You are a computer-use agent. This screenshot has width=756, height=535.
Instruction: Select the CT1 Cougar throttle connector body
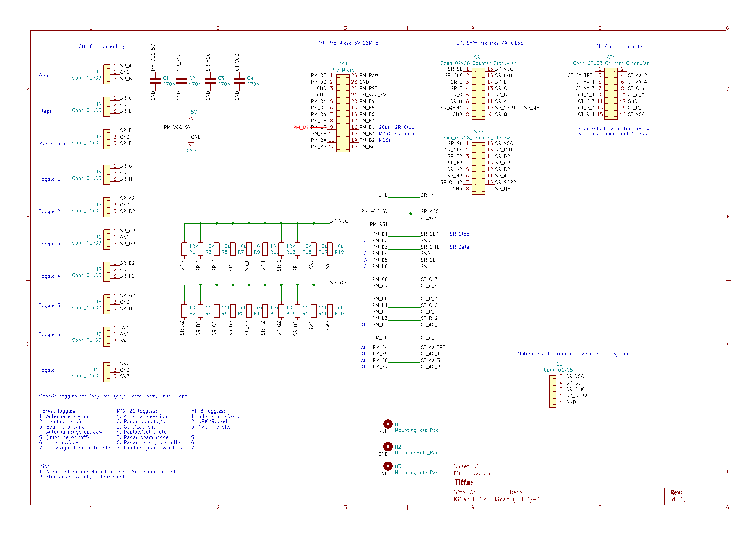(611, 94)
